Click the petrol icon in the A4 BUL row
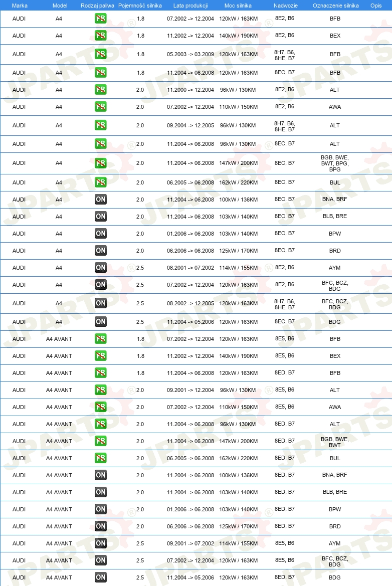Screen dimensions: 392x586 coord(101,182)
